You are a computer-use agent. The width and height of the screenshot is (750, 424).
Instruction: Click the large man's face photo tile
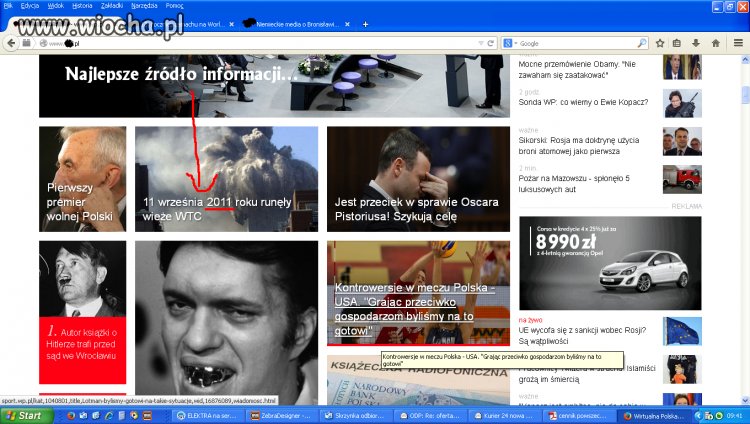226,323
